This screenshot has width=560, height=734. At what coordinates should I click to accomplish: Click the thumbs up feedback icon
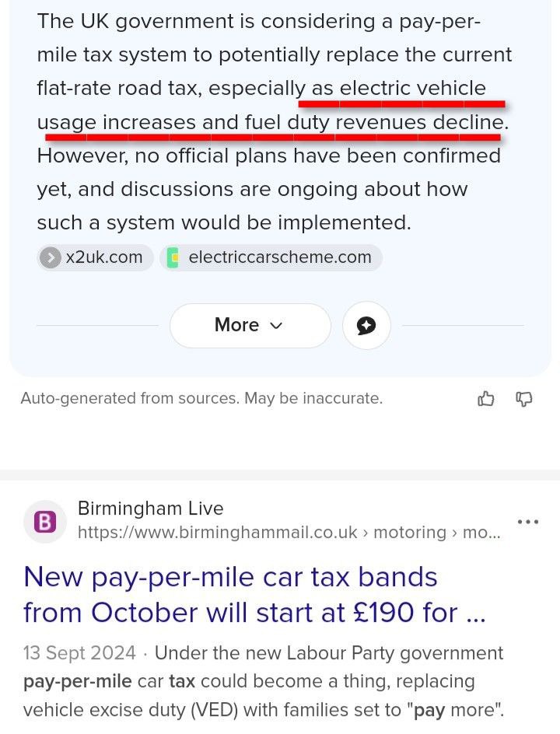[x=486, y=399]
